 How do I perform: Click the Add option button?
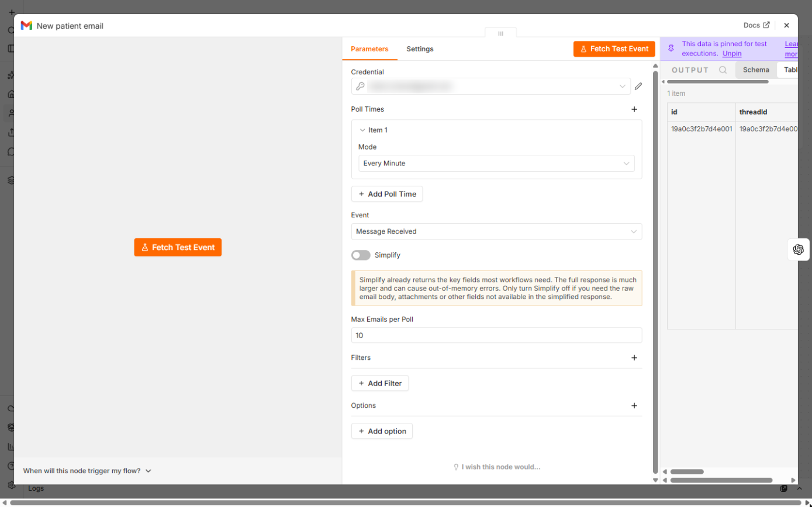click(382, 431)
